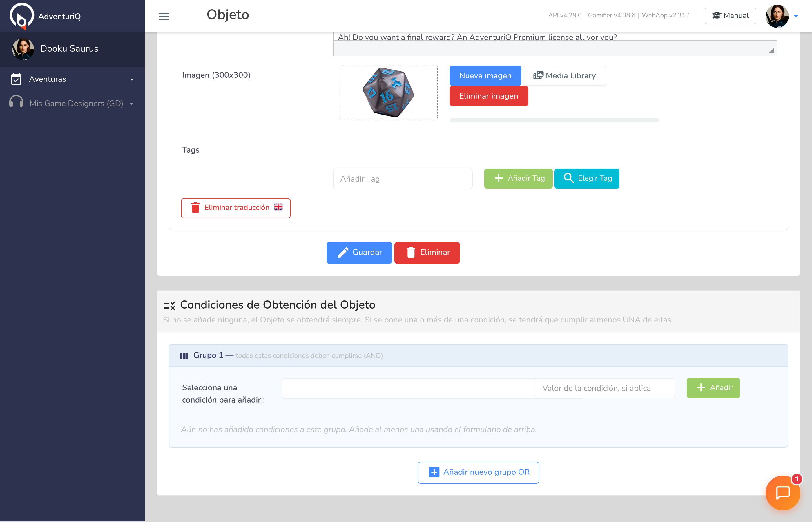Click the Grupo 1 header text
Viewport: 812px width, 522px height.
pos(208,355)
